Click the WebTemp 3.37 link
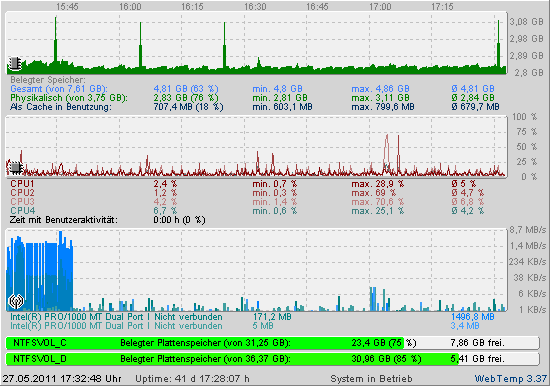This screenshot has width=550, height=386. 510,379
